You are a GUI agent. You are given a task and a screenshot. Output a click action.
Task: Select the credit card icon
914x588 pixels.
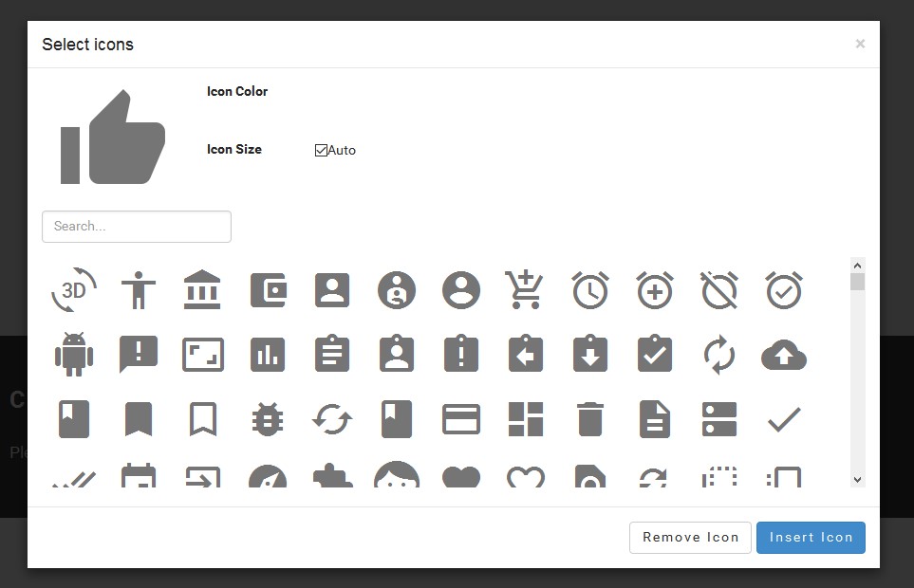coord(460,419)
